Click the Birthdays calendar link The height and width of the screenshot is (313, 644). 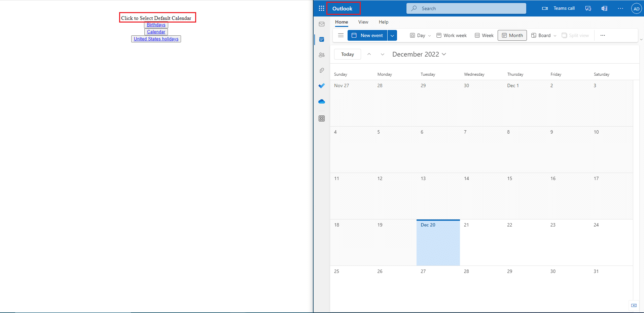(156, 25)
